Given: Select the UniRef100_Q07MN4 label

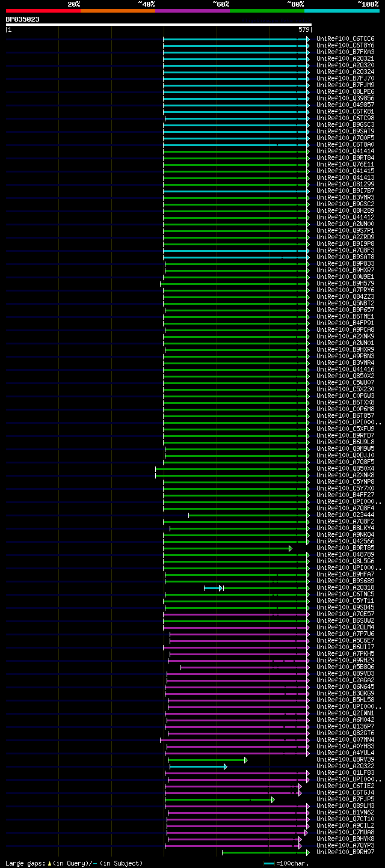Looking at the screenshot, I should click(345, 740).
